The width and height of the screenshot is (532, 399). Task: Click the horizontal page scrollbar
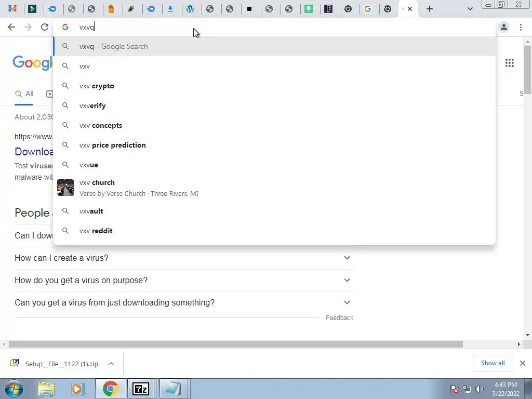pyautogui.click(x=235, y=344)
